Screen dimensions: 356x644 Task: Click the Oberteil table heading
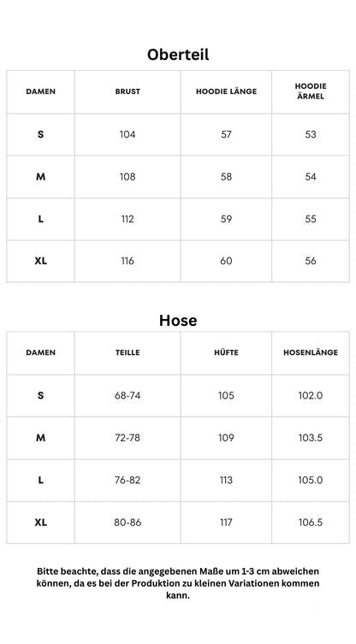pos(178,54)
